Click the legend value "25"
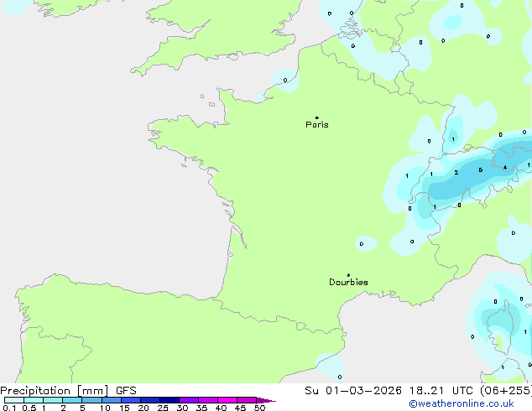 point(163,408)
